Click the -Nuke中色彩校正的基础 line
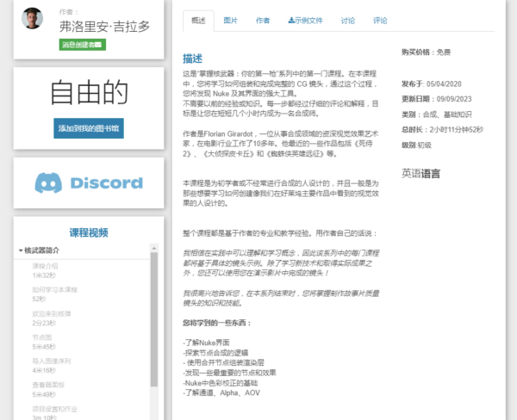This screenshot has height=420, width=517. click(x=221, y=383)
